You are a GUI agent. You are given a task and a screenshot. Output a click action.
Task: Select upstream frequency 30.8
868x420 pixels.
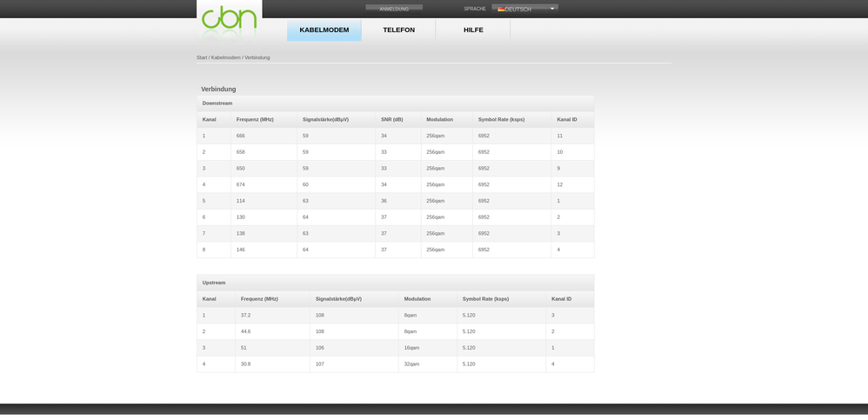[x=246, y=364]
